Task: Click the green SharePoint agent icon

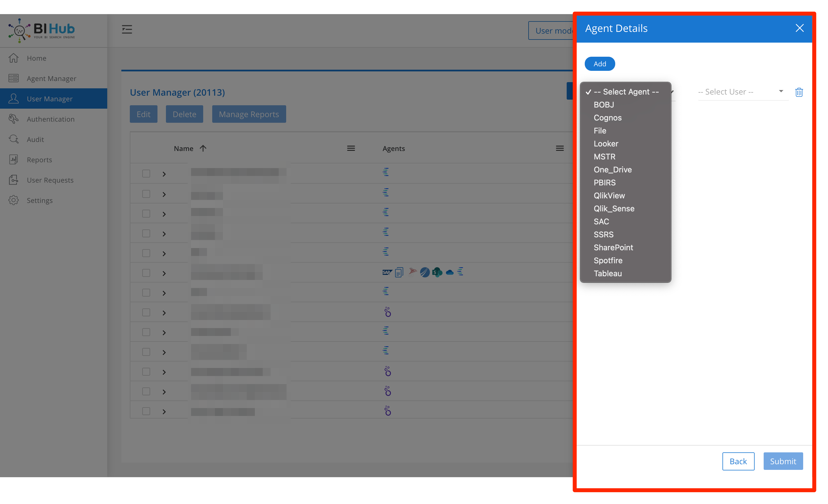Action: click(437, 272)
